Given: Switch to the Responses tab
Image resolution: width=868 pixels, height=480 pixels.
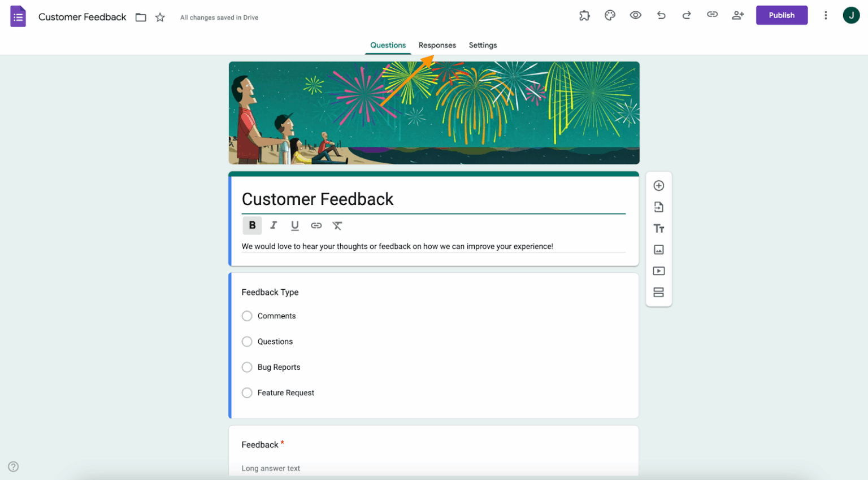Looking at the screenshot, I should coord(437,45).
